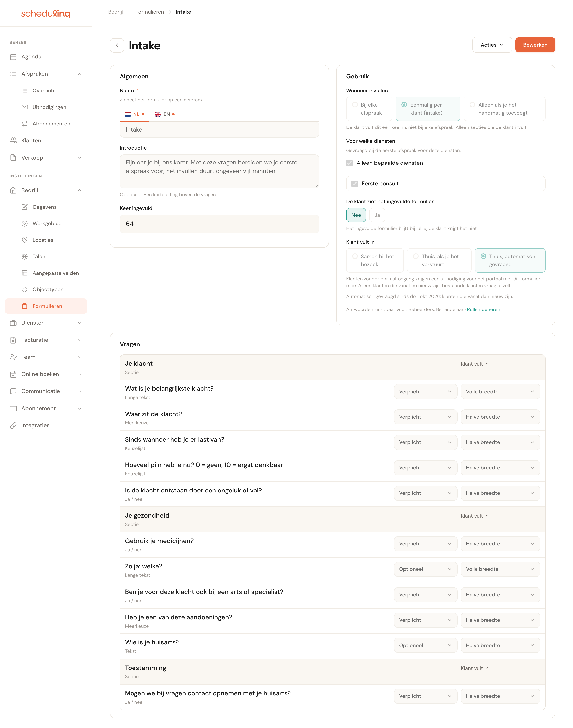Open Werkgebied target icon
Viewport: 573px width, 728px height.
[x=24, y=223]
